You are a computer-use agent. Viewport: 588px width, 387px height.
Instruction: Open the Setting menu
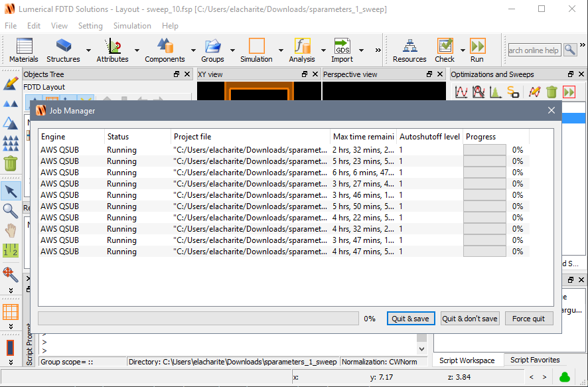tap(90, 26)
